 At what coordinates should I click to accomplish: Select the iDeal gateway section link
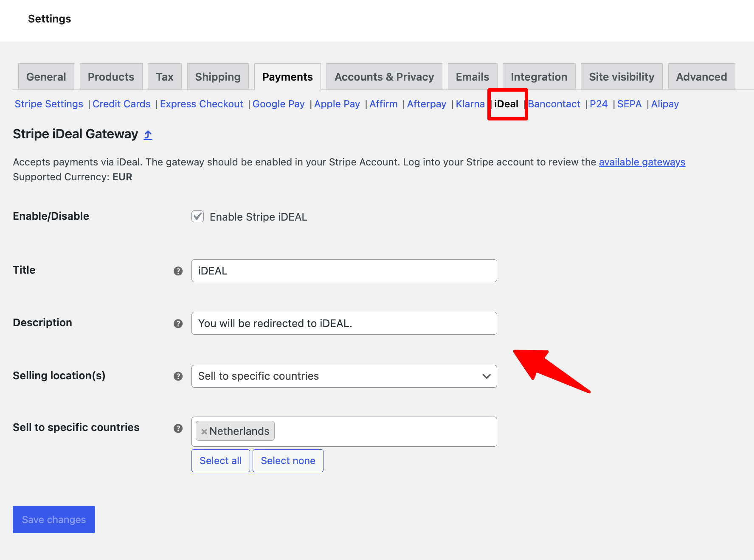506,104
